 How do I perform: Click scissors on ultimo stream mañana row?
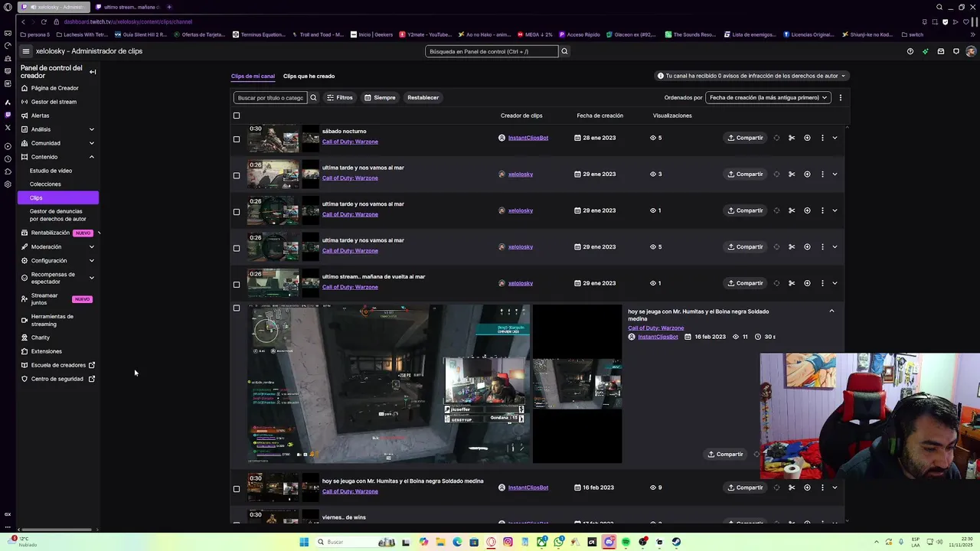[x=792, y=283]
